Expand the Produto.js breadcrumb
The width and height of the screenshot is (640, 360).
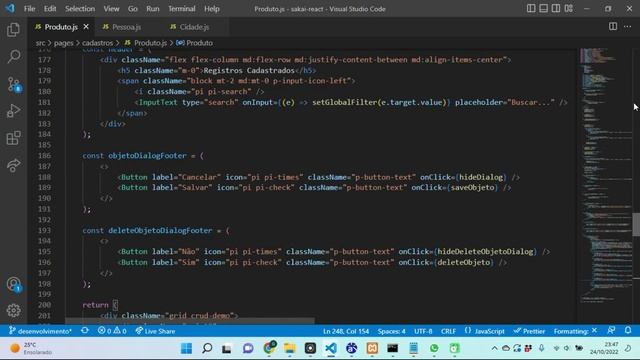146,43
